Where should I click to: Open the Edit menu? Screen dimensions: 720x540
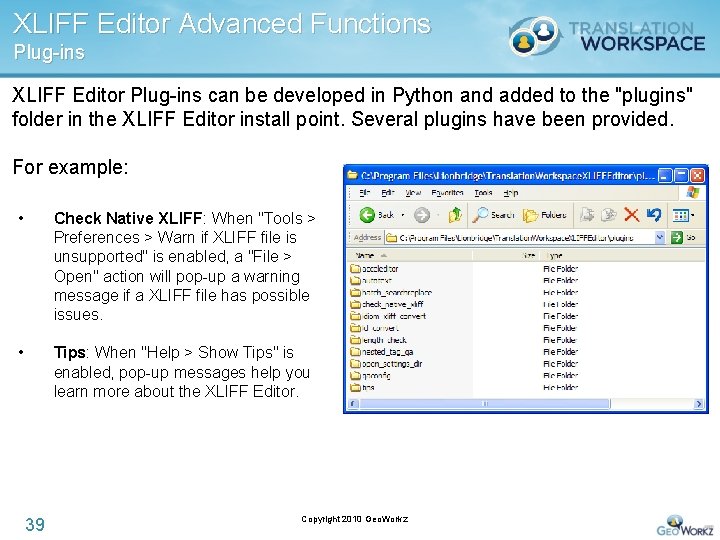(x=388, y=193)
